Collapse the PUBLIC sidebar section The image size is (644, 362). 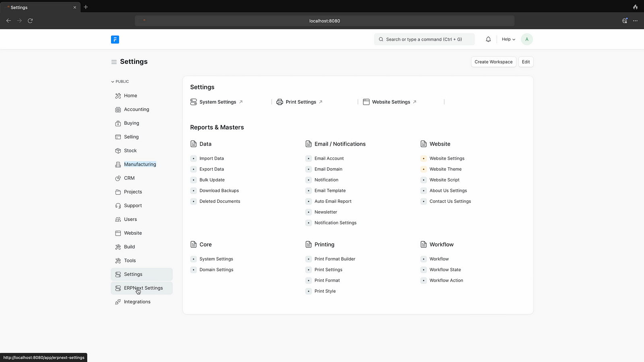click(x=120, y=82)
